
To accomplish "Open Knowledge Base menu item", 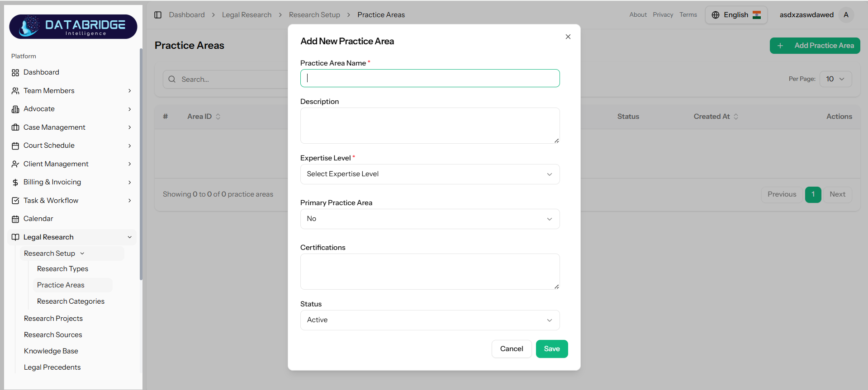I will 51,351.
